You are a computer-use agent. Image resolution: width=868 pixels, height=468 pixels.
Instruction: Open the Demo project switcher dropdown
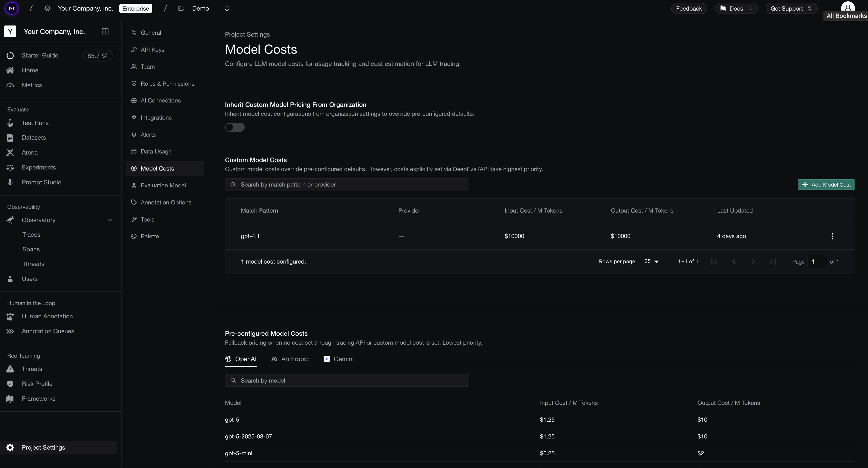pyautogui.click(x=227, y=8)
